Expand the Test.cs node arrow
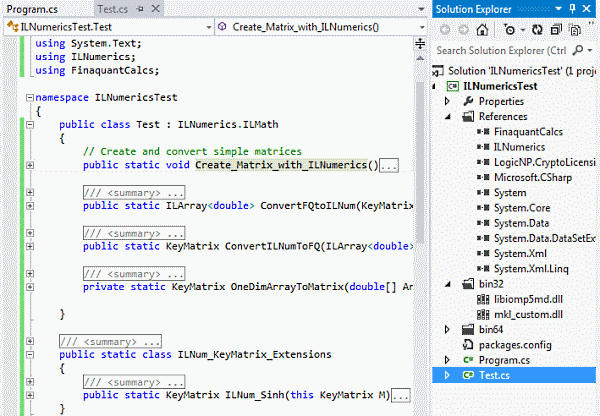The image size is (600, 416). tap(447, 375)
